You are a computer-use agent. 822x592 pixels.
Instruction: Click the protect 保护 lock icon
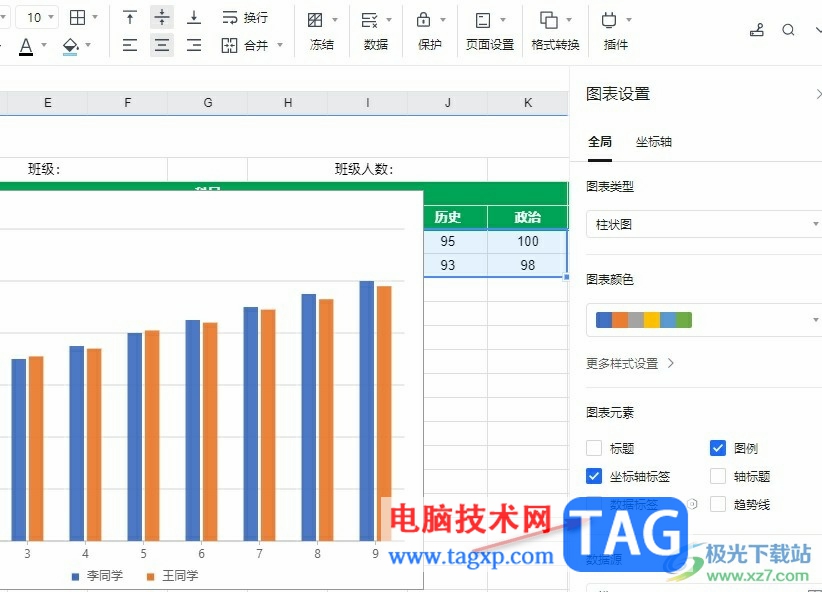(x=424, y=20)
